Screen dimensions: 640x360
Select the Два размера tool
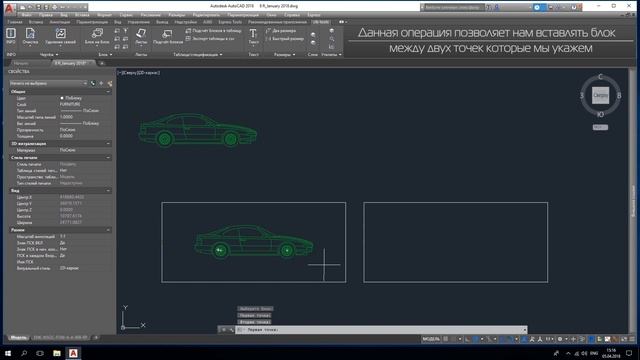[281, 31]
